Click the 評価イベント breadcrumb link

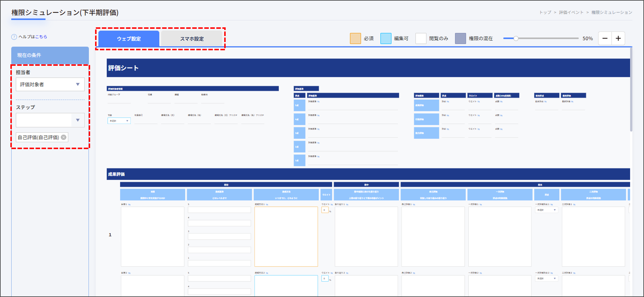point(571,13)
